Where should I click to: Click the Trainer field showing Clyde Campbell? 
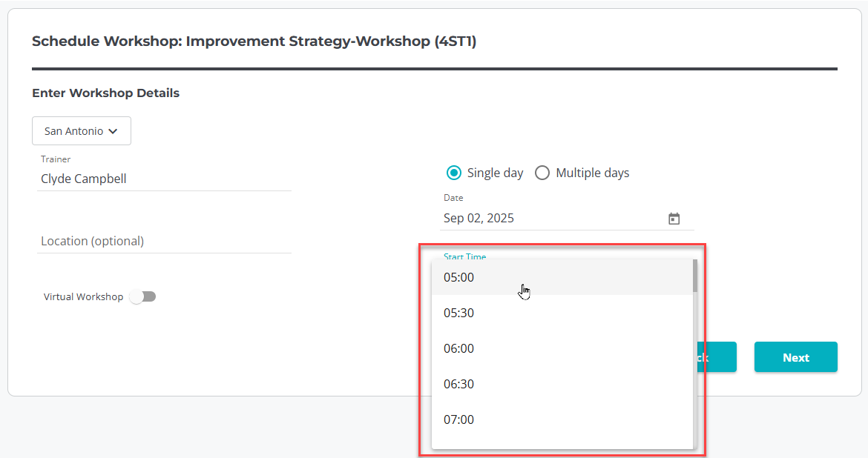click(x=163, y=179)
